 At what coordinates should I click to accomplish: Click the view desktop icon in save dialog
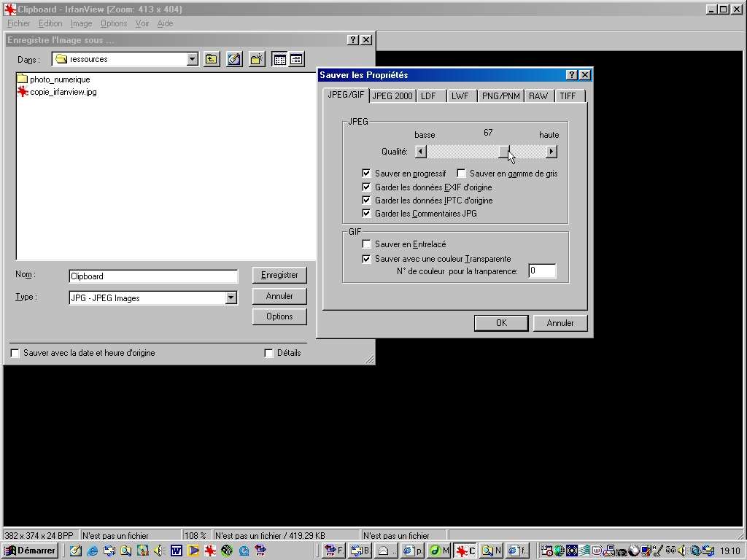[x=234, y=59]
